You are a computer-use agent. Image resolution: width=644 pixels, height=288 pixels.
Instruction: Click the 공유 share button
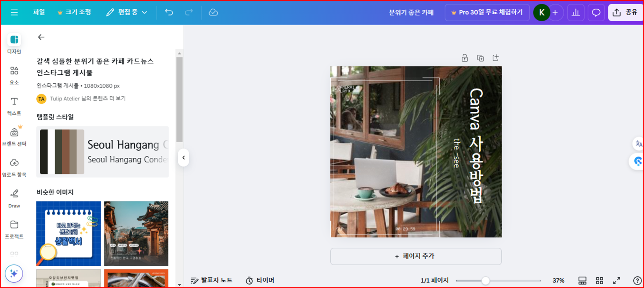click(625, 13)
